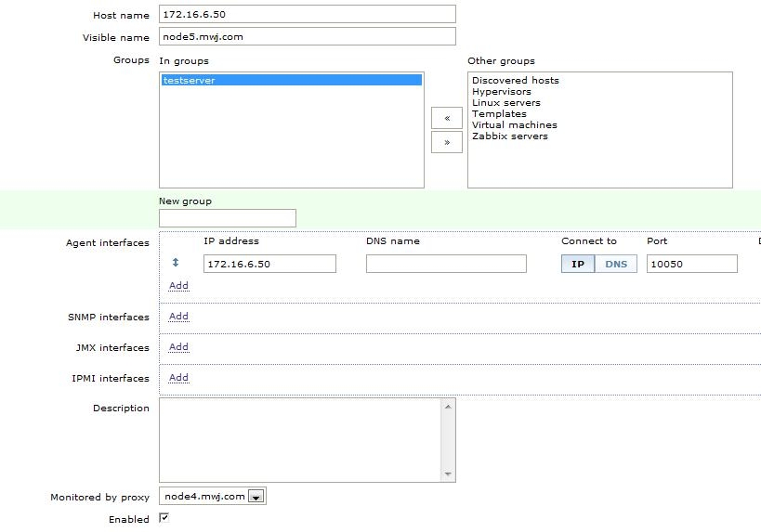Image resolution: width=761 pixels, height=532 pixels.
Task: Add a JMX interface
Action: click(x=178, y=346)
